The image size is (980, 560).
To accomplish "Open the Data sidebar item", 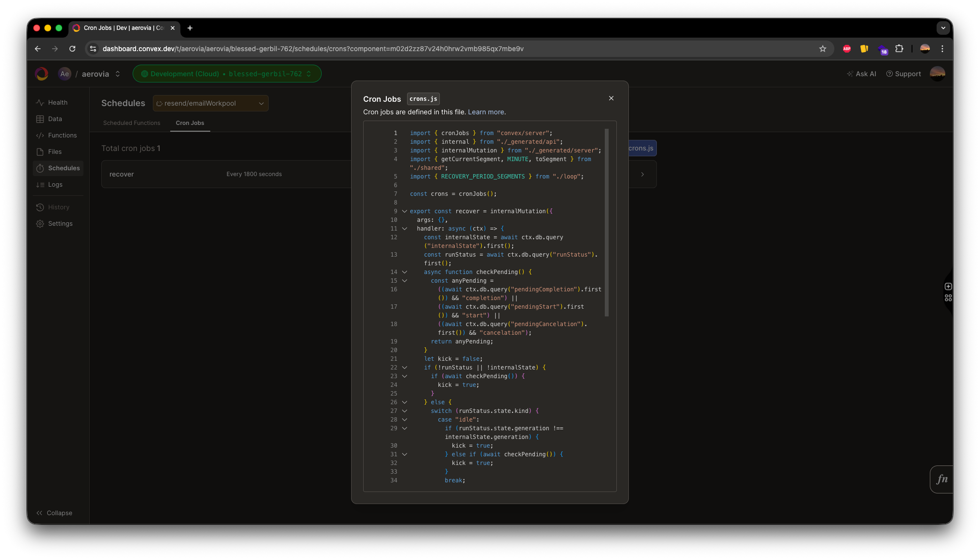I will click(54, 119).
